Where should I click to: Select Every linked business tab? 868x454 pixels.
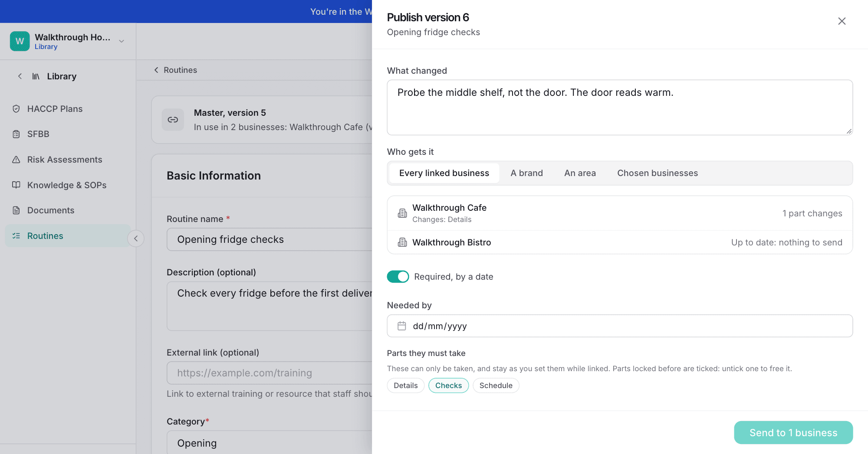[444, 173]
